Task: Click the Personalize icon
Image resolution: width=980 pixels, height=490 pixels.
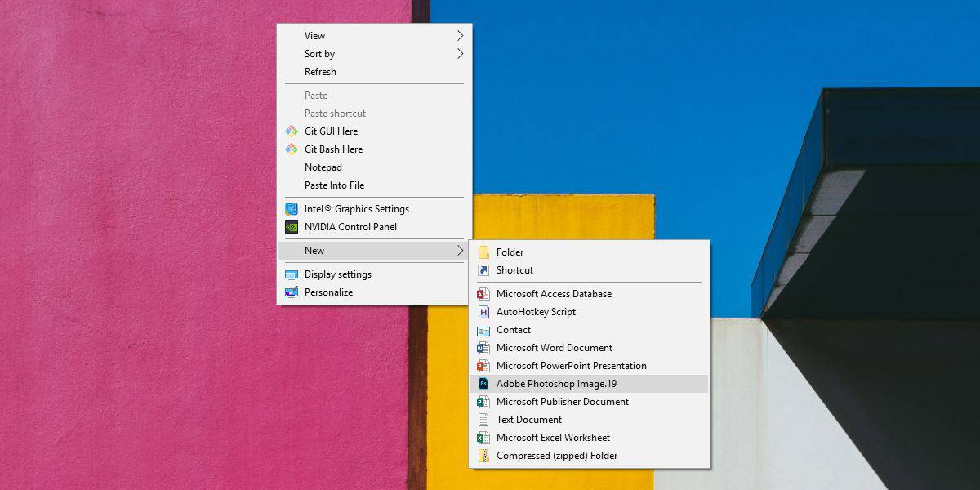Action: point(292,292)
